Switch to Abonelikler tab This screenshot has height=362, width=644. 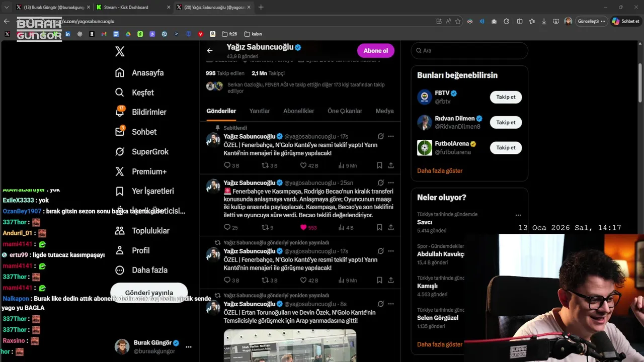tap(299, 111)
